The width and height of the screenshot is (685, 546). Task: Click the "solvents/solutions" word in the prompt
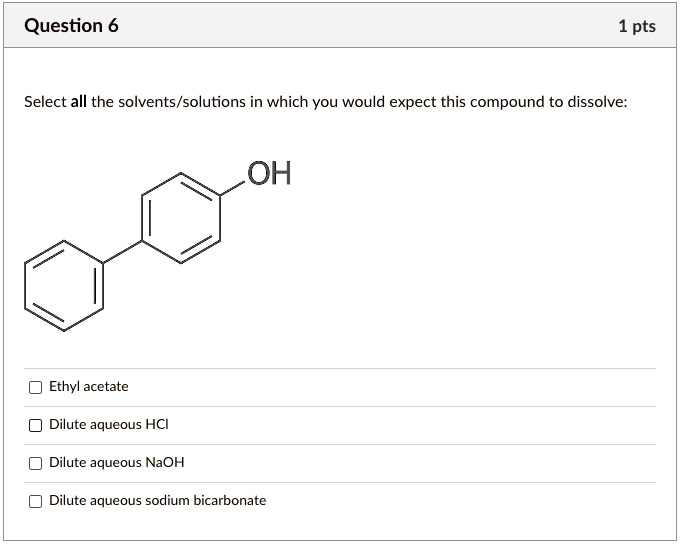click(x=182, y=102)
